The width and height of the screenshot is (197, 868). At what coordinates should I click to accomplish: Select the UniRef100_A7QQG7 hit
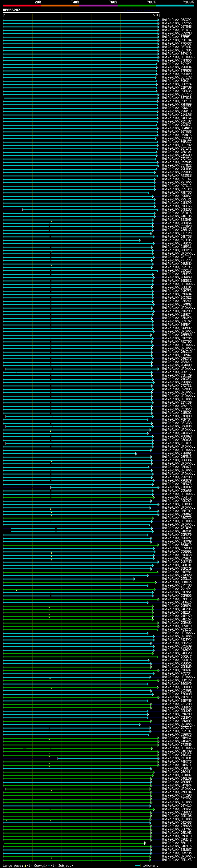click(177, 43)
